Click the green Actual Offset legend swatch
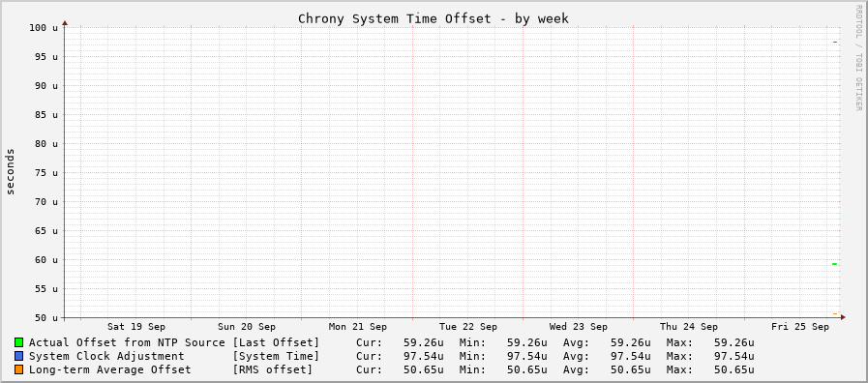Viewport: 868px width, 383px height. pos(19,342)
